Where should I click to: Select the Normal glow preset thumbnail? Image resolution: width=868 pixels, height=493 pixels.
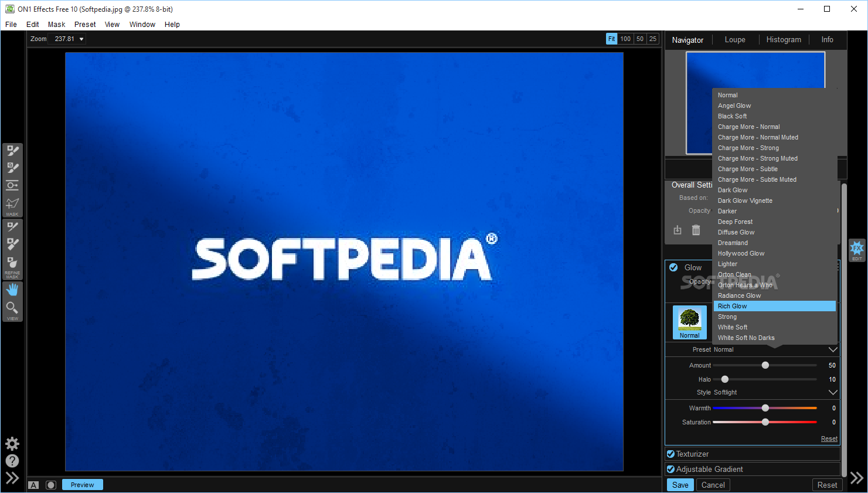click(x=689, y=322)
